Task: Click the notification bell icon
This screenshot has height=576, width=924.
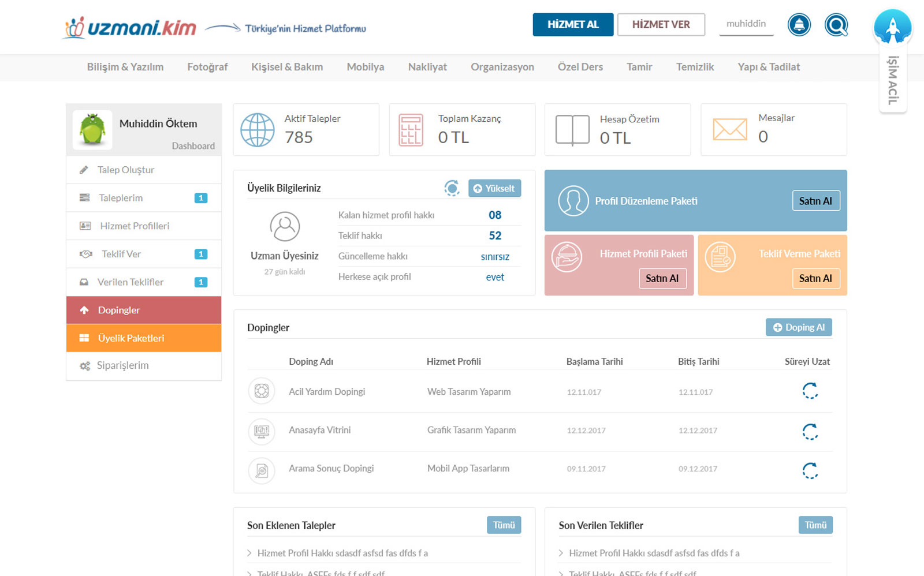Action: [799, 25]
